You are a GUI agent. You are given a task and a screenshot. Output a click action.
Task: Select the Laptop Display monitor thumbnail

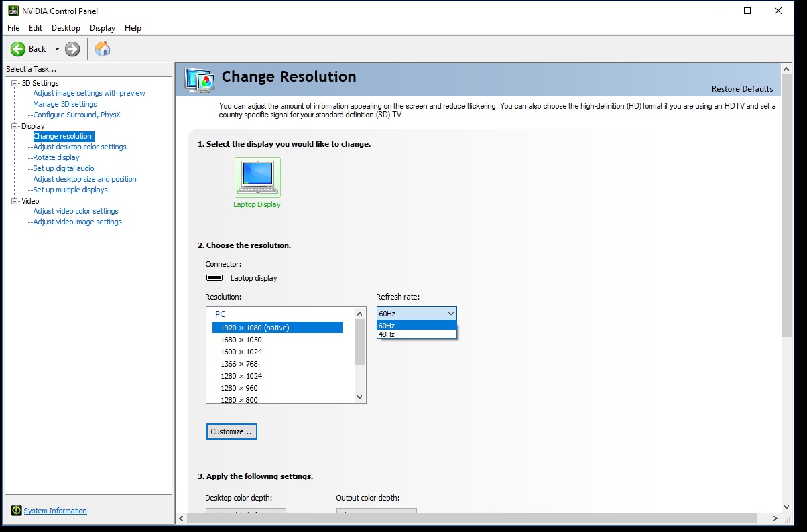pos(257,178)
